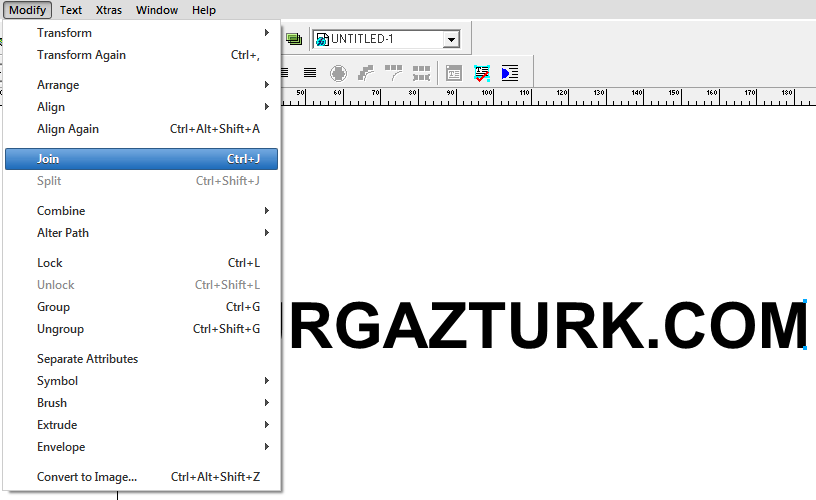Expand the Extrude submenu

[142, 425]
